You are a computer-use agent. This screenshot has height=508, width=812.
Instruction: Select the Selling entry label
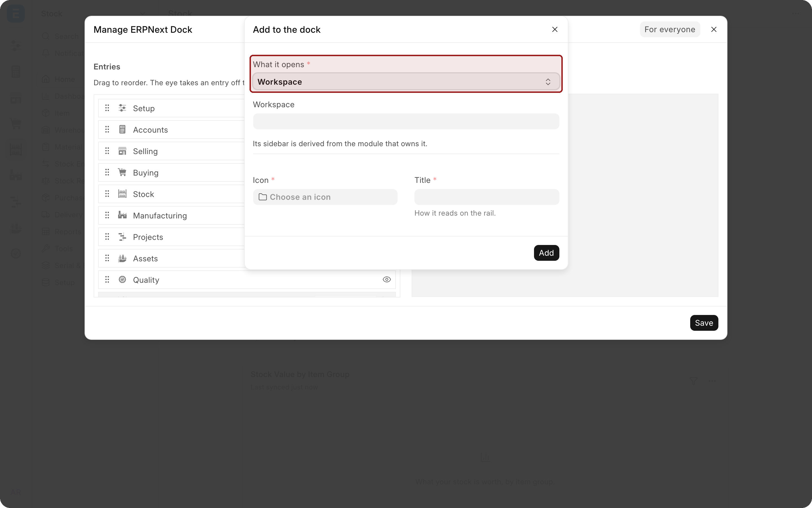145,151
